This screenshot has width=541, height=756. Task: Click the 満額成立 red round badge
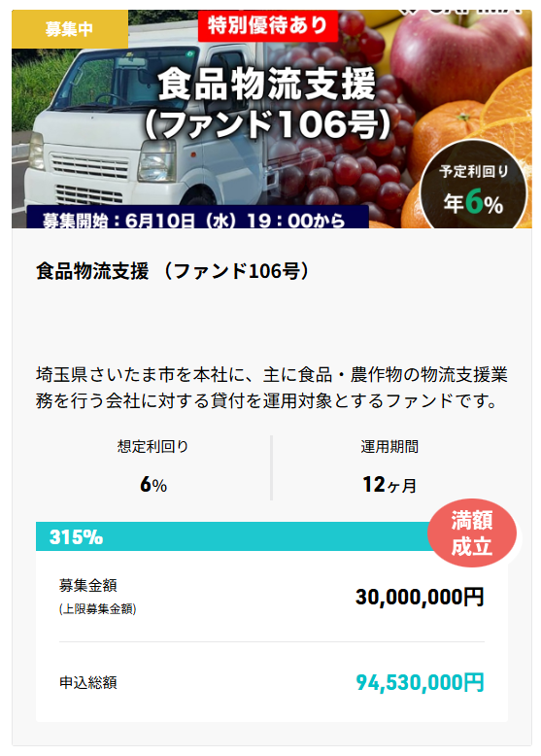click(472, 533)
